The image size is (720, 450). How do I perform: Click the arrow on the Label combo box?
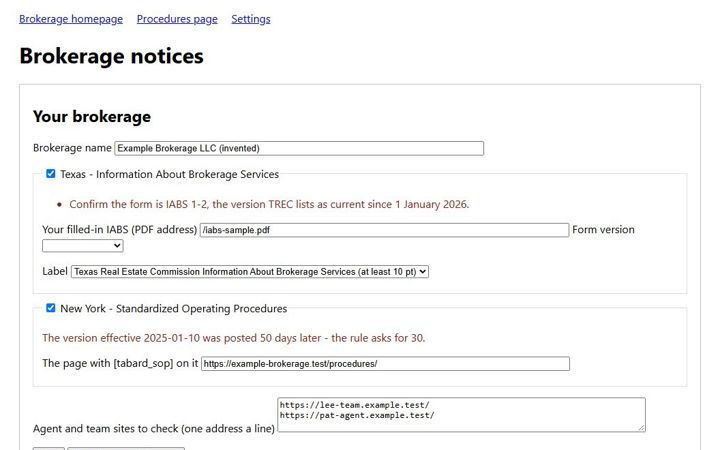click(x=422, y=272)
